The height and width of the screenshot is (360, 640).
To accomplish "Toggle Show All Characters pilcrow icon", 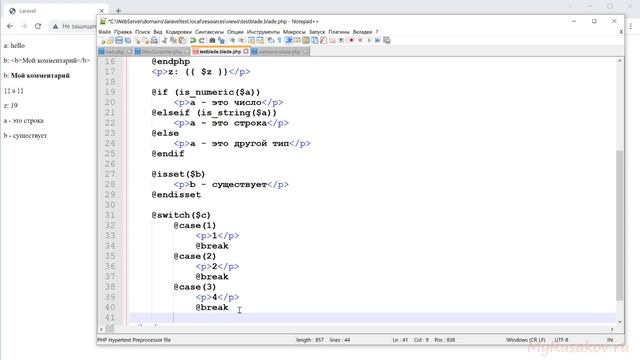I will coord(279,40).
